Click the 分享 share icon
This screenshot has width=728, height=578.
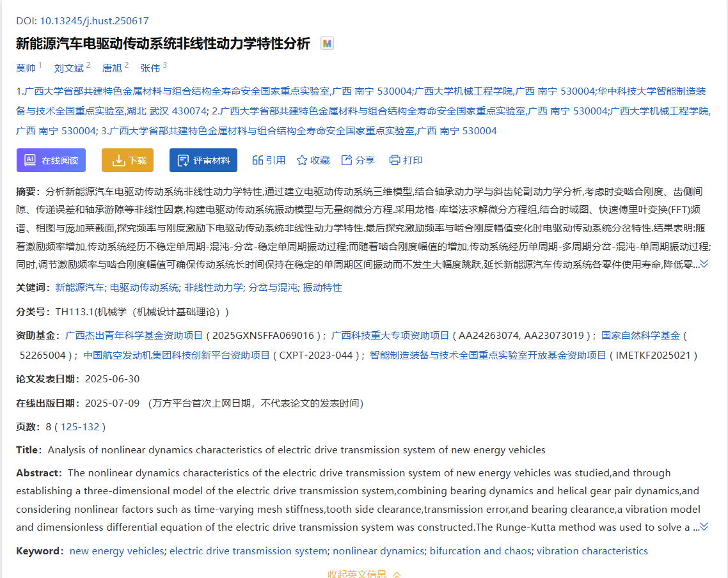tap(347, 160)
